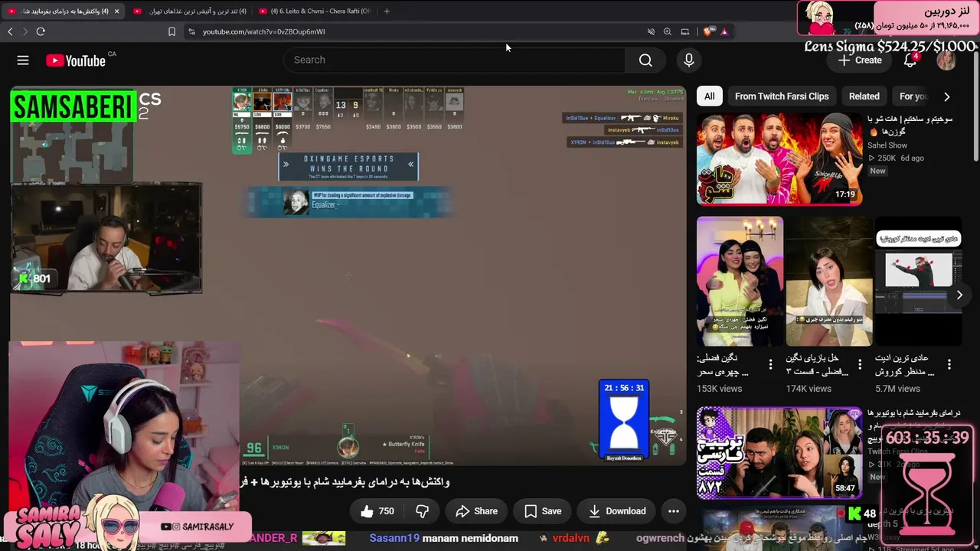
Task: Click the cast screen icon in address bar
Action: (685, 31)
